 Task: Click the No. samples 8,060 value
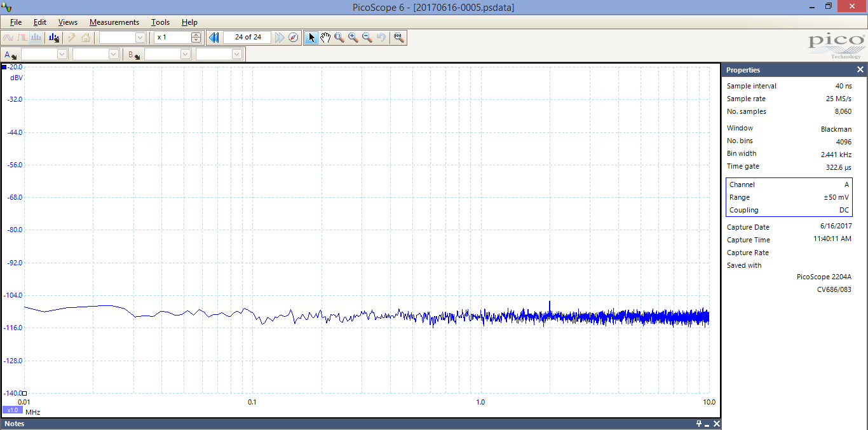point(843,111)
